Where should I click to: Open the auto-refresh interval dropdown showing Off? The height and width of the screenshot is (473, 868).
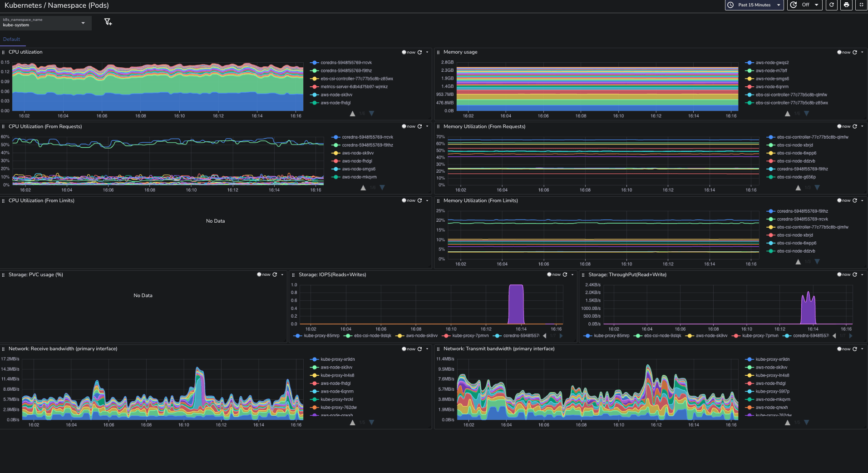coord(808,5)
